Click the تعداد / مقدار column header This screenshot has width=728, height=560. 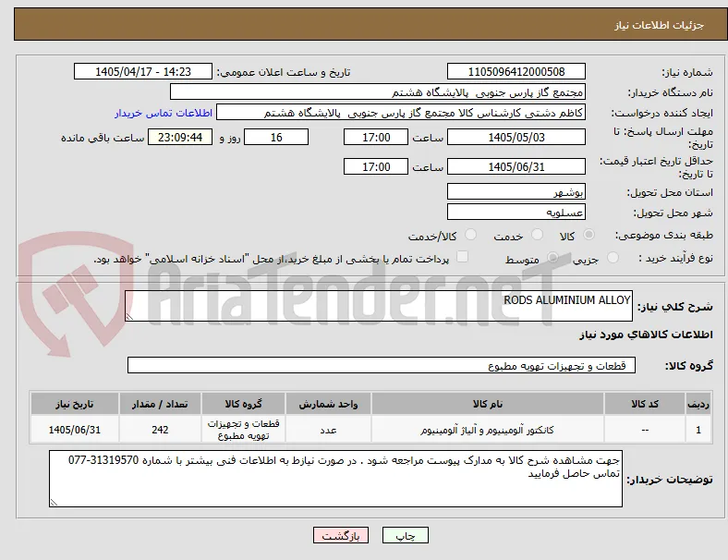pos(160,404)
